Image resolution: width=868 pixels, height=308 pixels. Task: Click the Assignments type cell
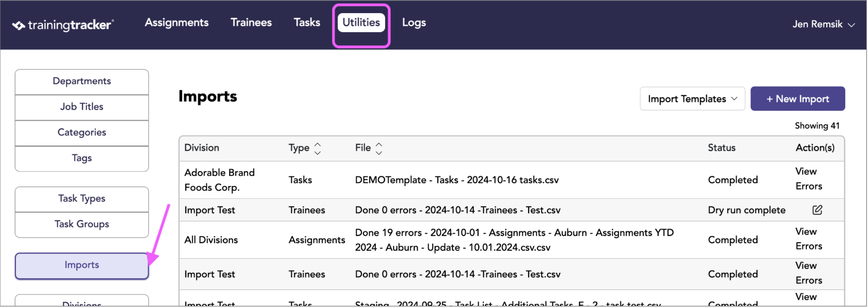pos(317,240)
